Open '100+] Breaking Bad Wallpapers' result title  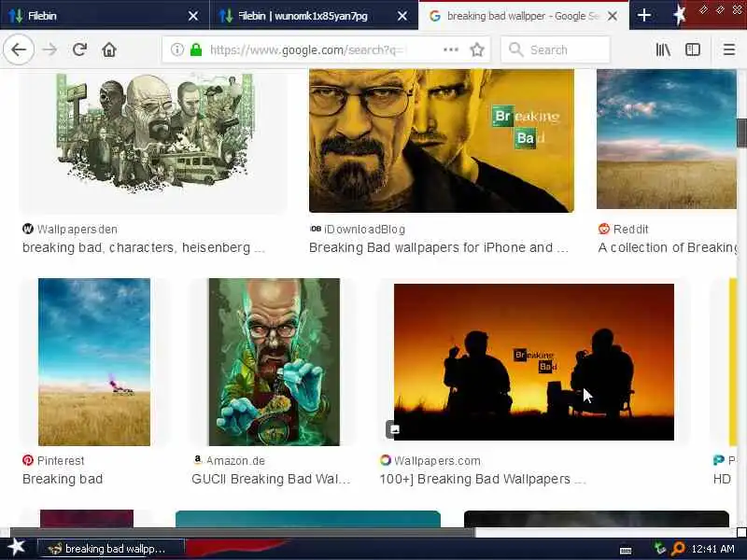click(483, 479)
